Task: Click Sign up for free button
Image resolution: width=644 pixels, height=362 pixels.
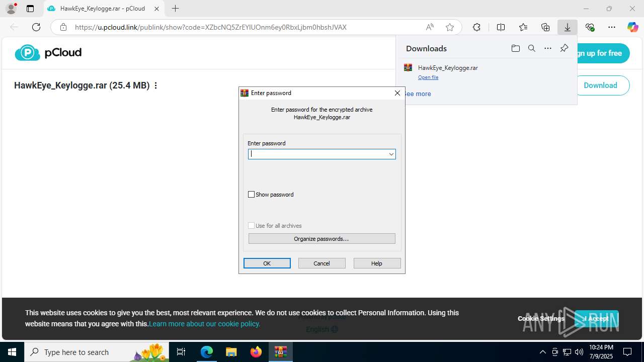Action: [601, 53]
